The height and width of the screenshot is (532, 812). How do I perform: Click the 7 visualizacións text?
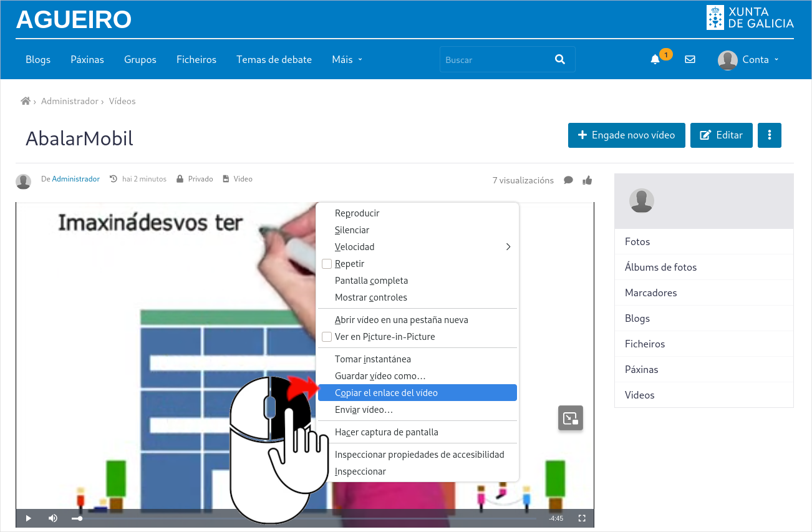coord(523,180)
